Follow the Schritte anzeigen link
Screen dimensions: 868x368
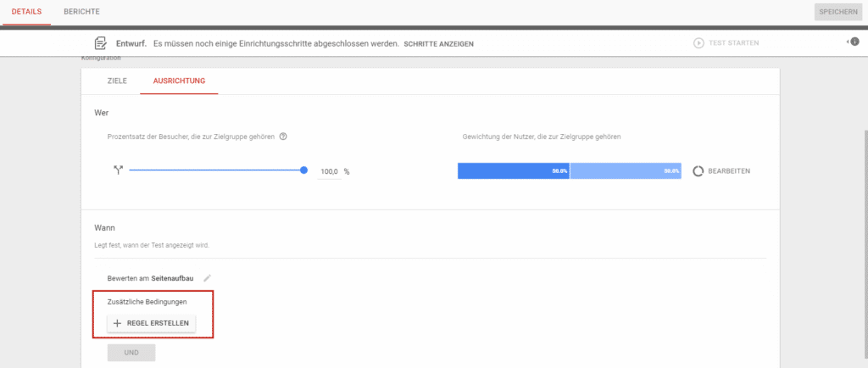438,43
